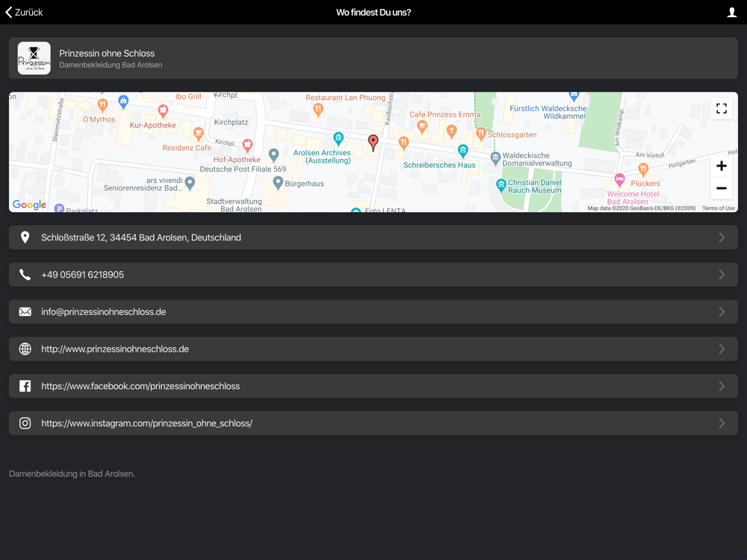Select Cafe Prinzess Emma map marker
This screenshot has width=747, height=560.
pyautogui.click(x=421, y=127)
